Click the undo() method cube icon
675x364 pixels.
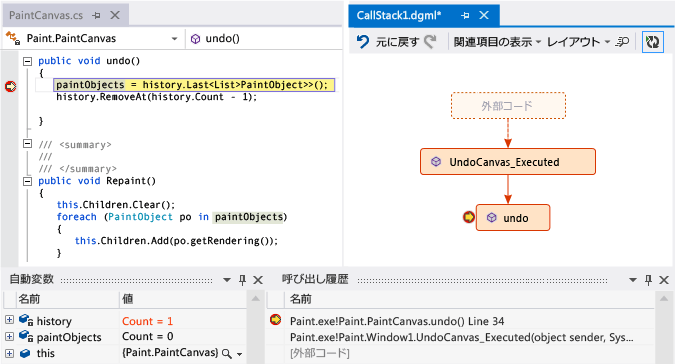195,39
